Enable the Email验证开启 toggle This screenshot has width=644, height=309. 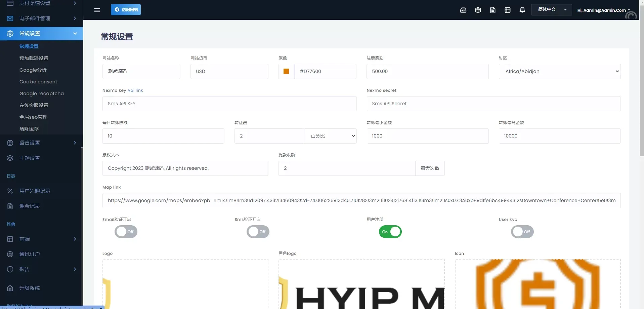coord(126,232)
